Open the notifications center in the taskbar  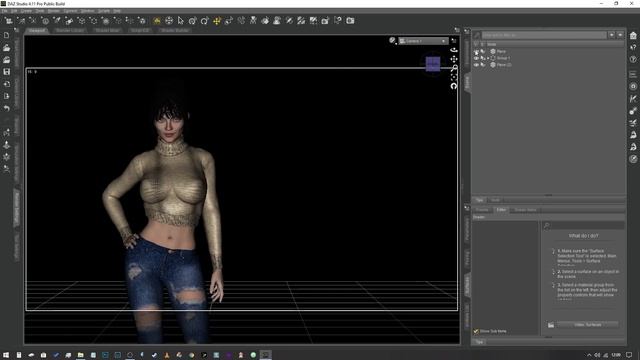[x=629, y=355]
